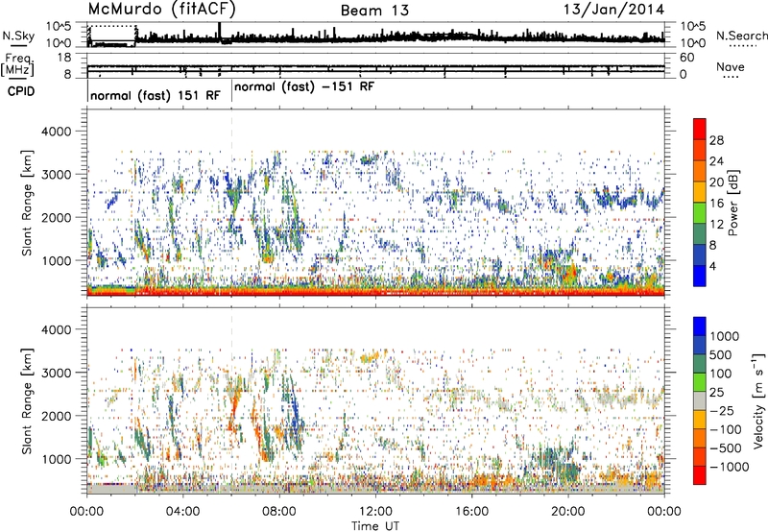Click the light green 12–16 dB Power segment

[700, 212]
